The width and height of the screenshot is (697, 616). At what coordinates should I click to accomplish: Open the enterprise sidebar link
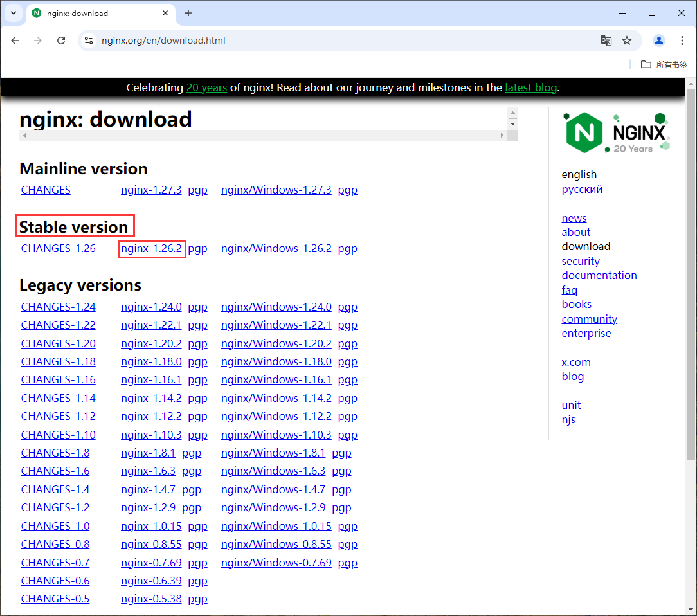click(x=586, y=333)
